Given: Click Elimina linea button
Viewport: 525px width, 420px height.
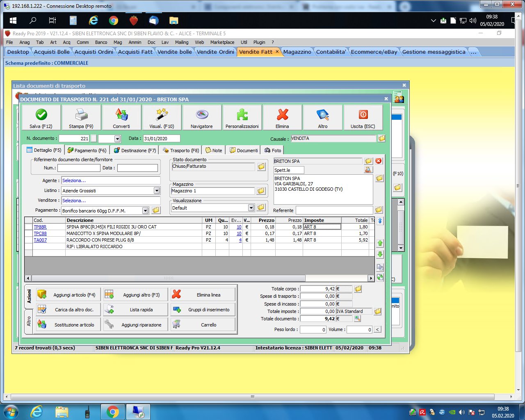Looking at the screenshot, I should [x=203, y=295].
